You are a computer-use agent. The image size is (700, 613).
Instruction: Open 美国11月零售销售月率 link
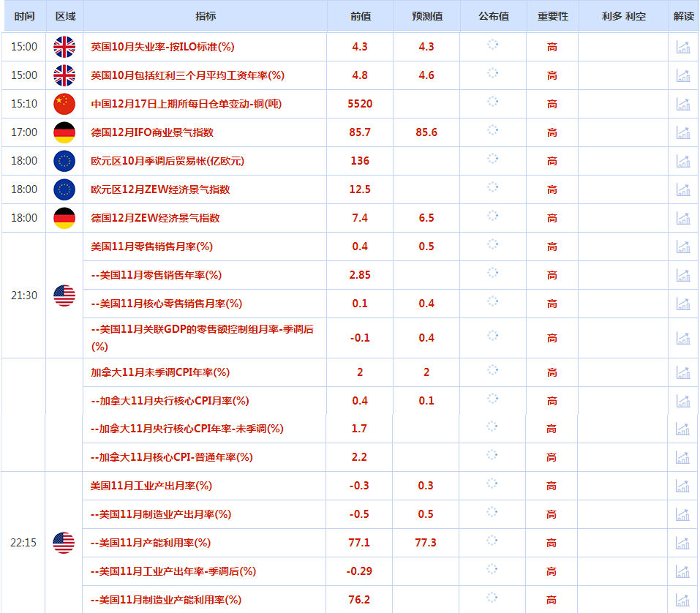point(152,247)
